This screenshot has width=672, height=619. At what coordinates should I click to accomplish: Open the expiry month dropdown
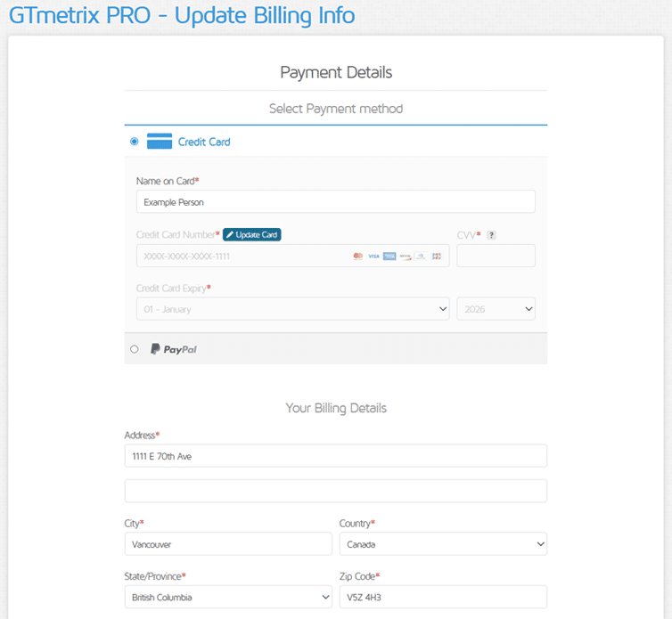[292, 309]
